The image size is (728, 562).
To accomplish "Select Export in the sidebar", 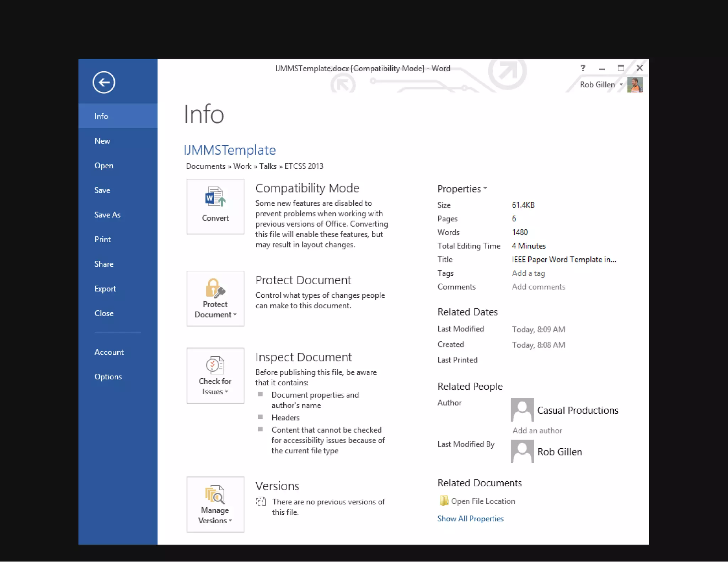I will 105,289.
